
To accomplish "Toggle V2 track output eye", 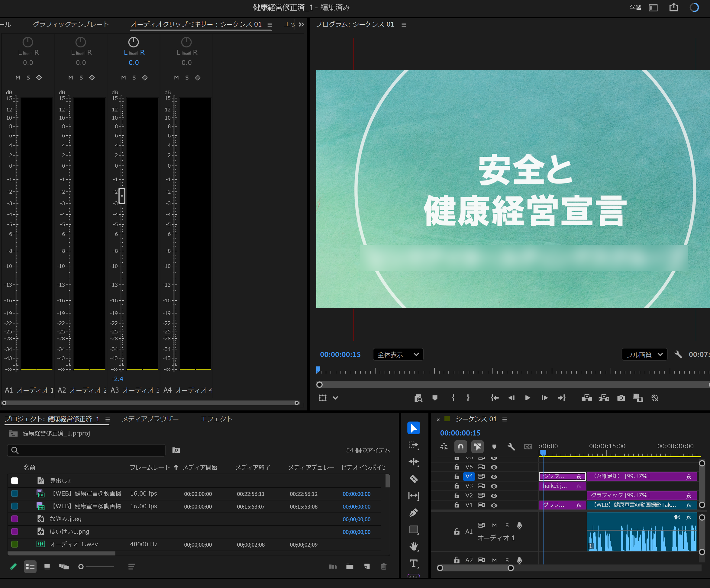I will coord(494,495).
